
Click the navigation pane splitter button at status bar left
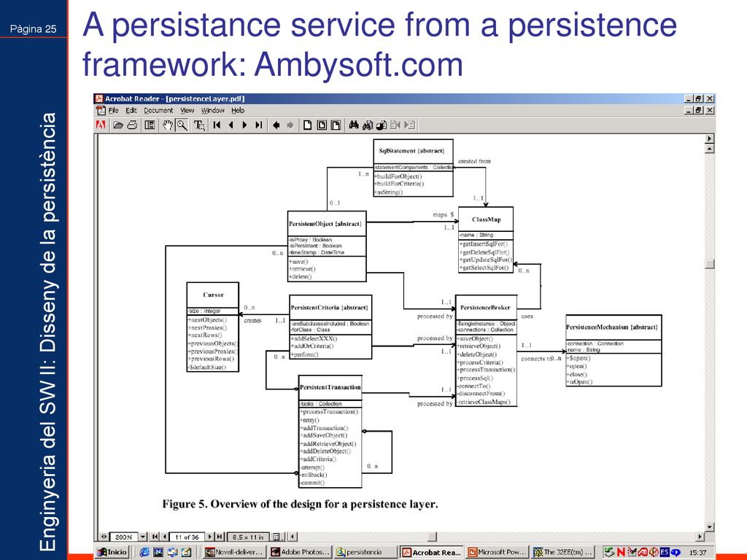pos(104,537)
